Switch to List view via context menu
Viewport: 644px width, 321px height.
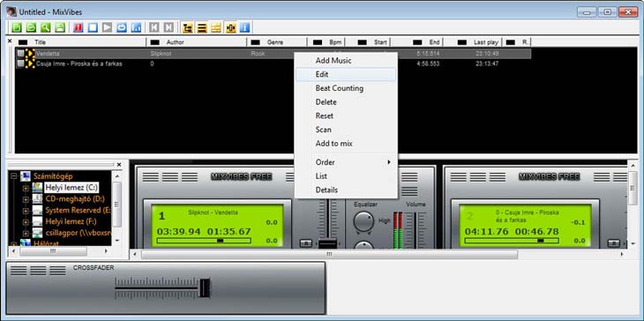[x=346, y=175]
